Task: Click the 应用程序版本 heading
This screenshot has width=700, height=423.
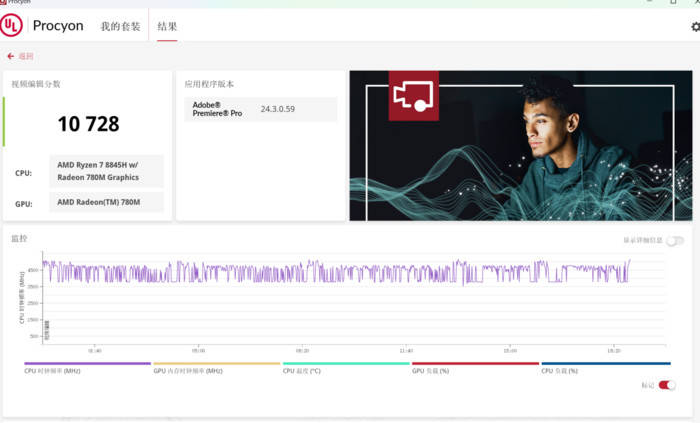Action: [x=209, y=84]
